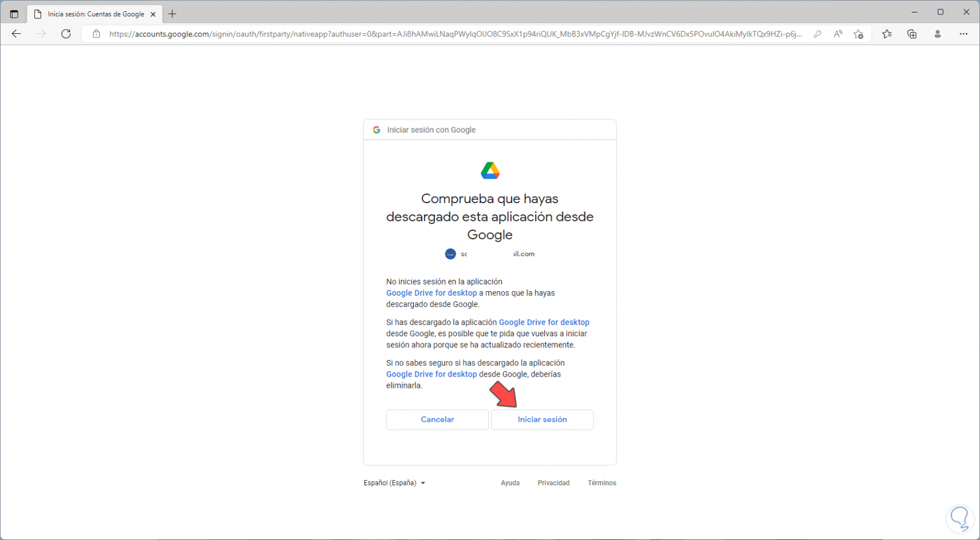The image size is (980, 540).
Task: Click the Iniciar sesión button
Action: tap(542, 419)
